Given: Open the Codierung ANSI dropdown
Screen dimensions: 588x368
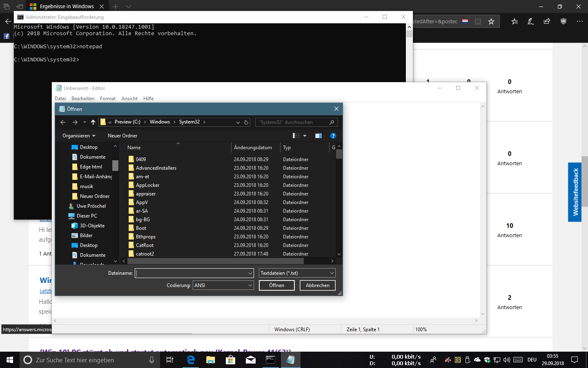Looking at the screenshot, I should tap(223, 285).
